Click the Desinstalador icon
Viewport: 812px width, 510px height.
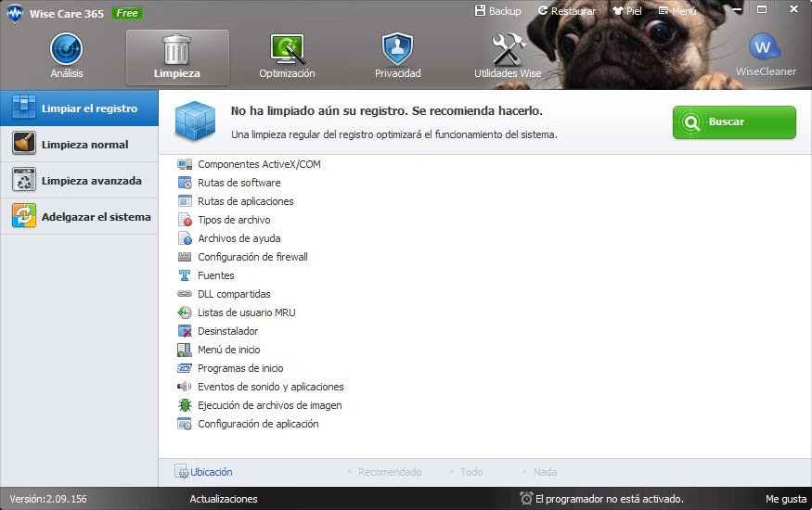click(185, 331)
